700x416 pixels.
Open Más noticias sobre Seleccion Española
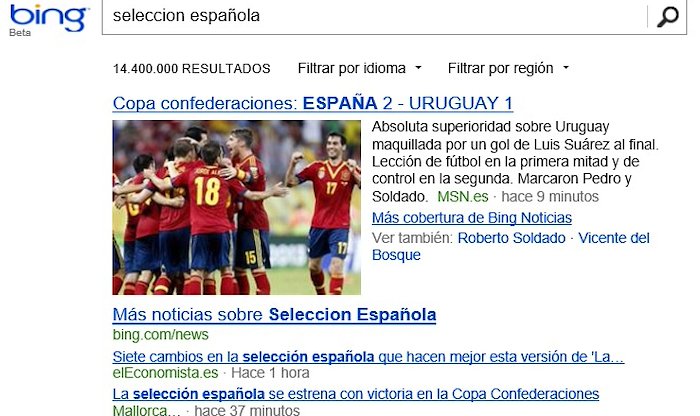(x=274, y=314)
